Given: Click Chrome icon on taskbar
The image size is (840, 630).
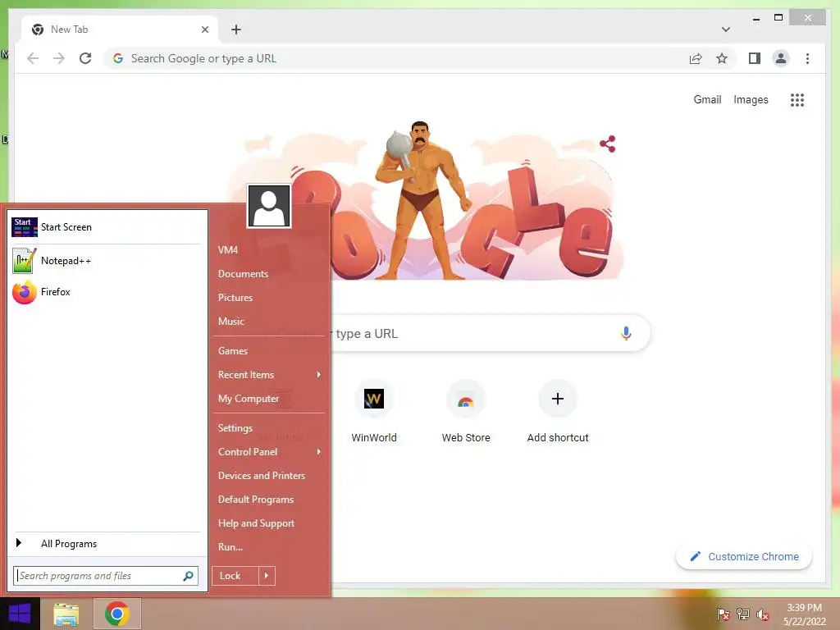Looking at the screenshot, I should point(117,614).
